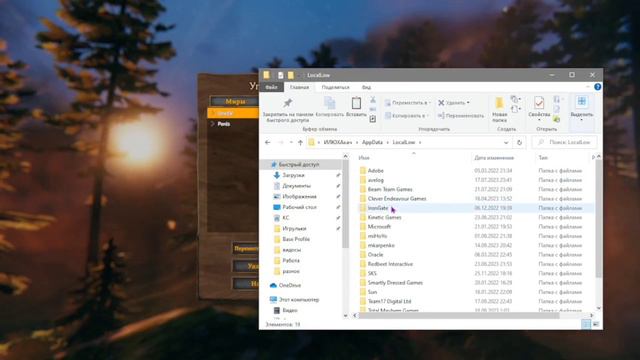Select Base Profile folder in sidebar
The image size is (640, 360).
296,239
